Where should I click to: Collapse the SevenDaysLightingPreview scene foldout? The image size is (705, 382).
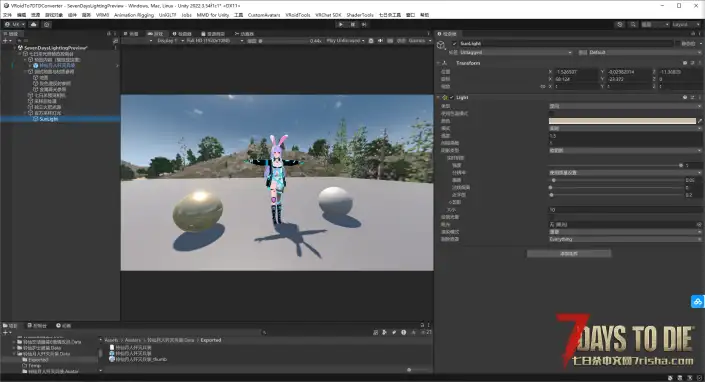[x=15, y=47]
